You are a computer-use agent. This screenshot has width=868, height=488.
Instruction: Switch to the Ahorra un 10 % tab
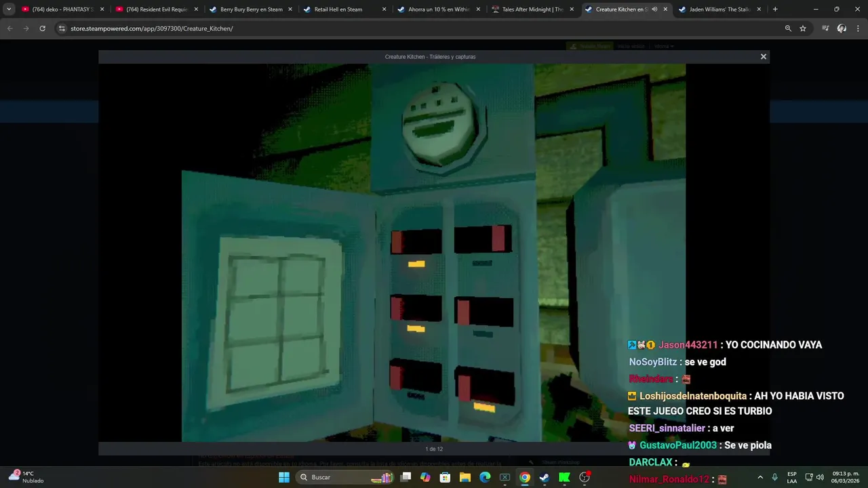tap(437, 9)
